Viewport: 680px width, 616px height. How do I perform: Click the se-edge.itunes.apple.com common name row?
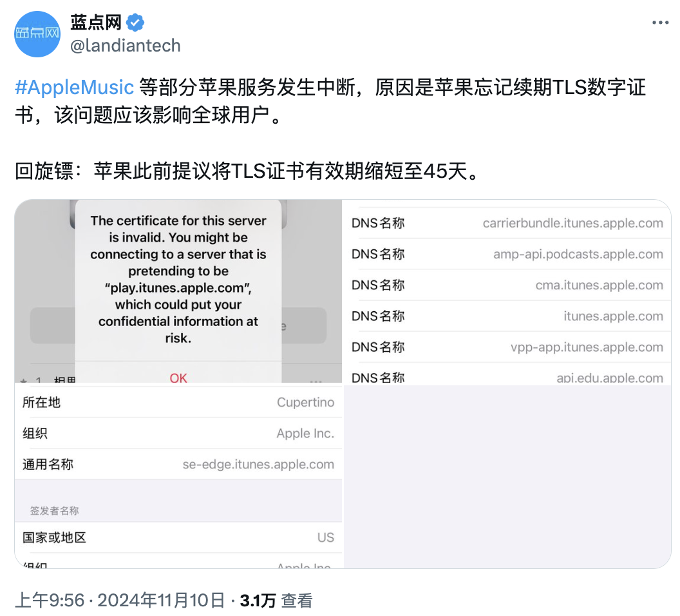[x=178, y=464]
